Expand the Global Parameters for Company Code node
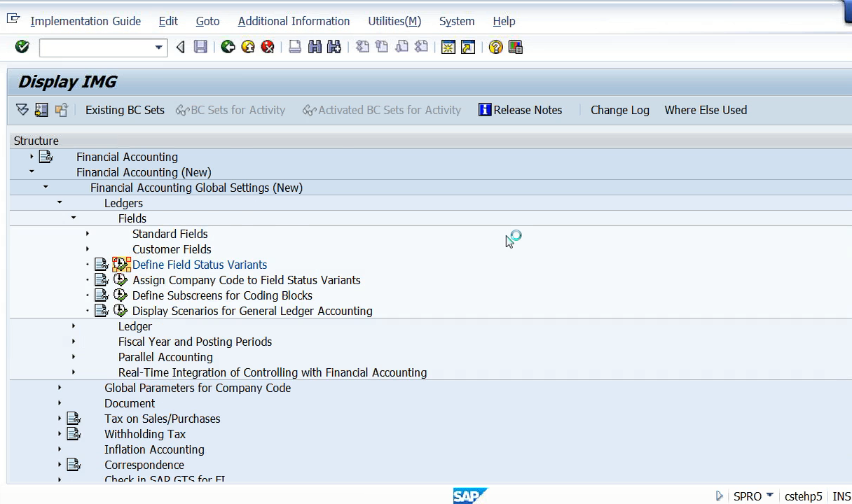This screenshot has width=852, height=504. coord(60,388)
